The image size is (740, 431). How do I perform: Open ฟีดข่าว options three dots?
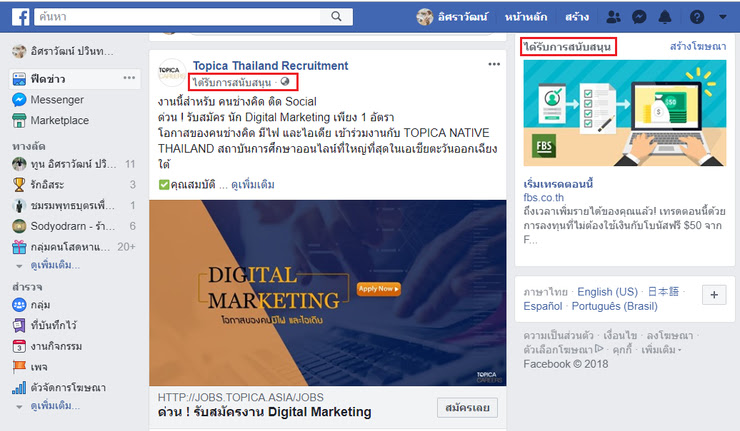(129, 78)
